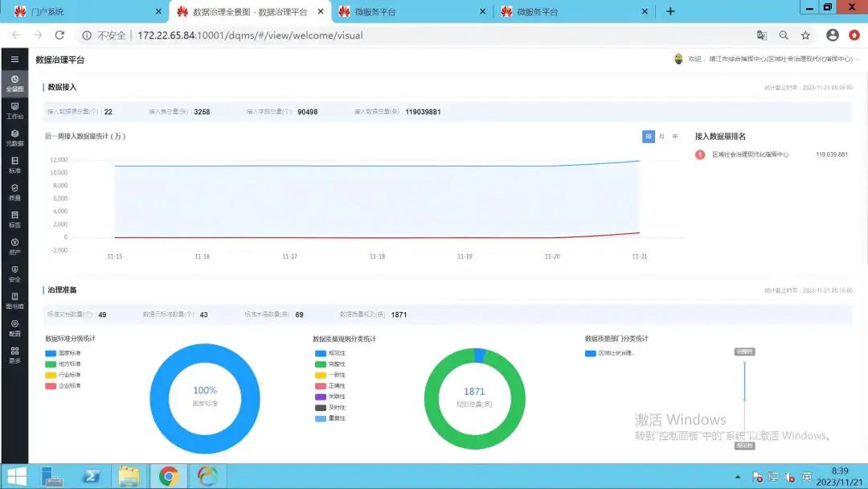
Task: Collapse the sidebar with the hamburger icon
Action: coord(14,60)
